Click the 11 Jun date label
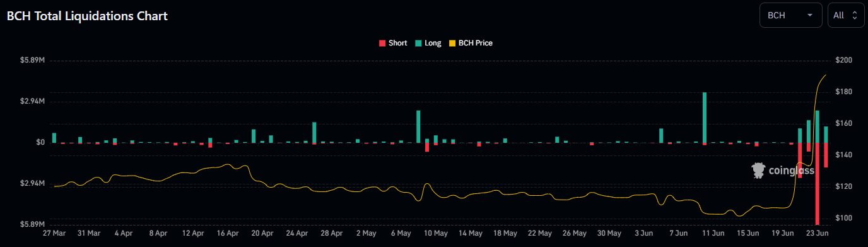 [713, 233]
